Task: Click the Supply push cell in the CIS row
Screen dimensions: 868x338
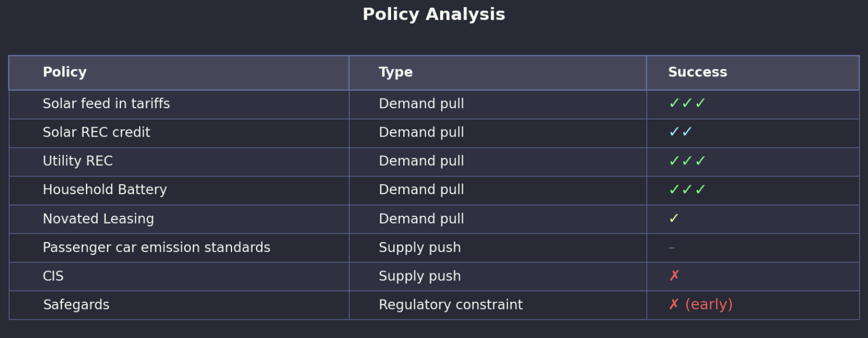Action: point(419,277)
